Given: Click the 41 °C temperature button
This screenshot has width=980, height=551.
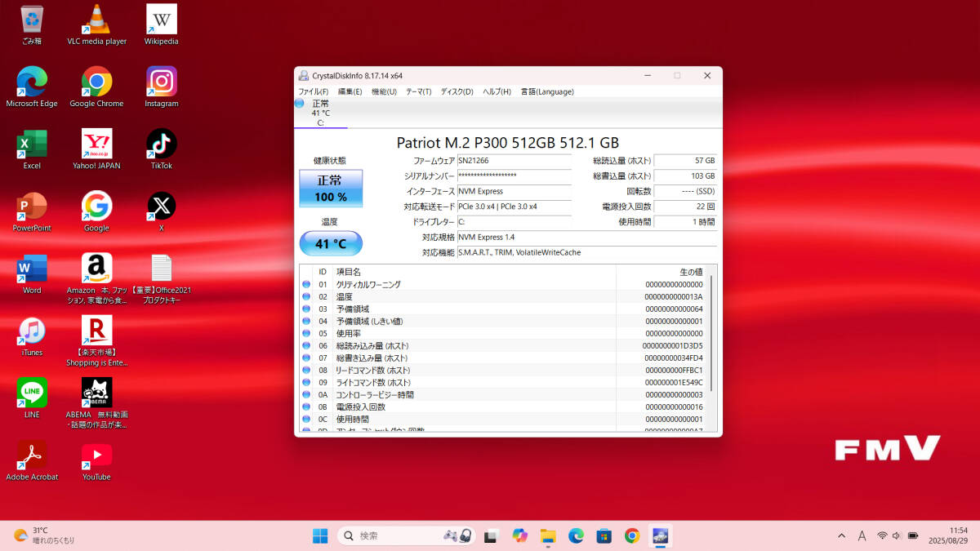Looking at the screenshot, I should (x=331, y=243).
